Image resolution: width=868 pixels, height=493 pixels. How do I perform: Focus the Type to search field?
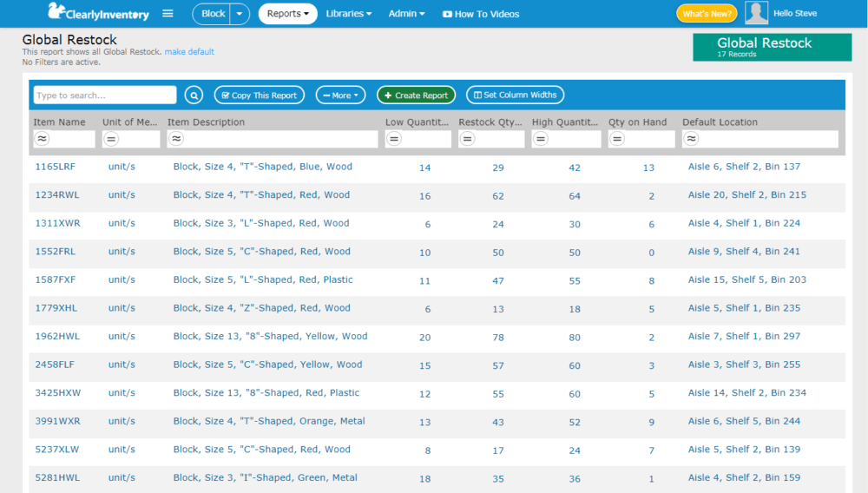pos(105,95)
